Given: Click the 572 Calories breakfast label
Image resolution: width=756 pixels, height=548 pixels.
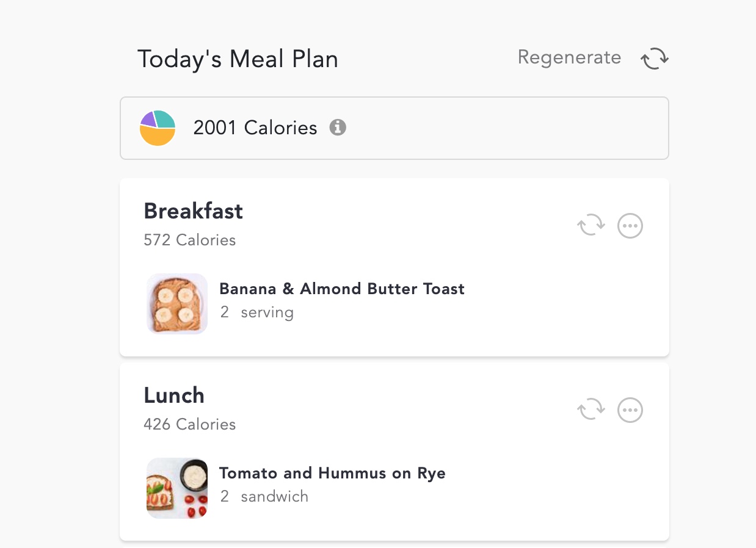Looking at the screenshot, I should click(189, 240).
